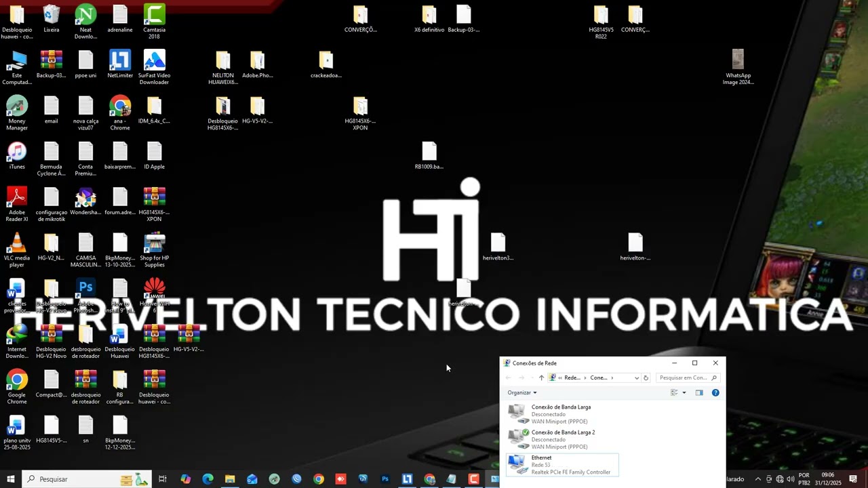
Task: Click the change view icon in Conexões de Rede
Action: [674, 392]
